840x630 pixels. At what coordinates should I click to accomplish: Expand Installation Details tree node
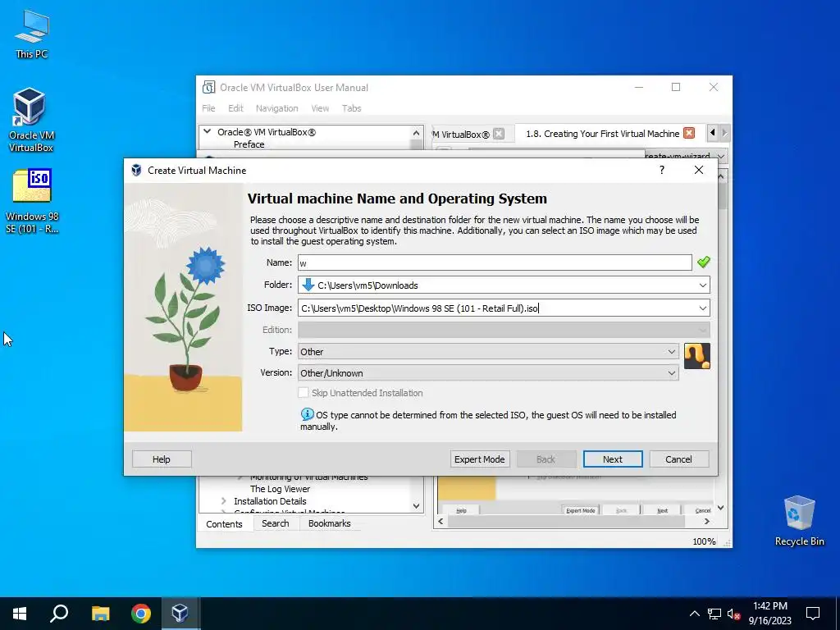(x=223, y=501)
